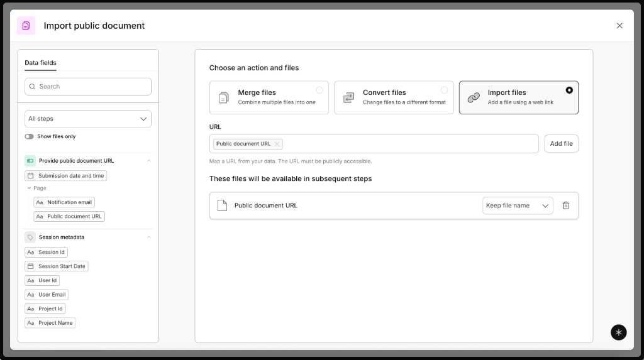Click the Public document URL file name
The image size is (644, 360).
[x=266, y=205]
